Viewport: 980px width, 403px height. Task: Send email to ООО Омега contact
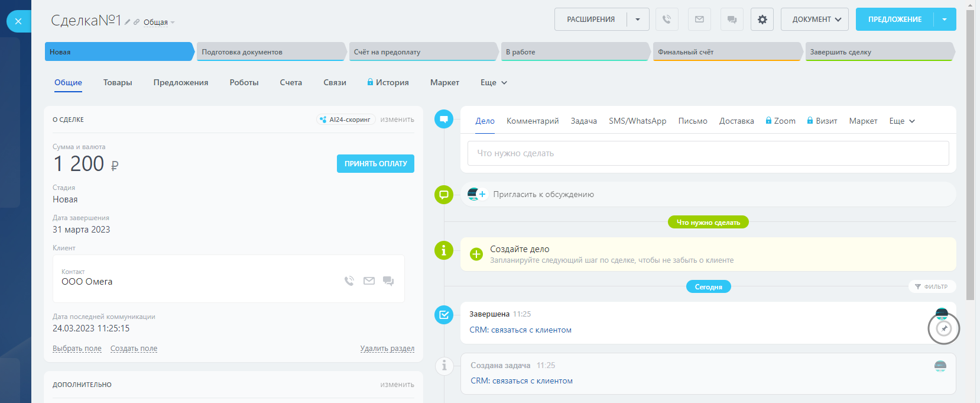[x=369, y=281]
